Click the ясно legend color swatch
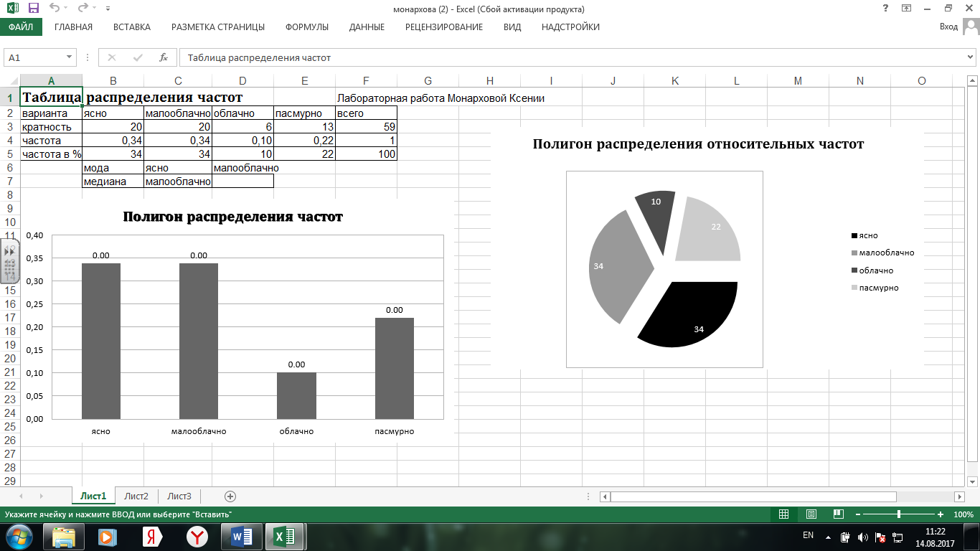Viewport: 980px width, 551px height. tap(853, 236)
